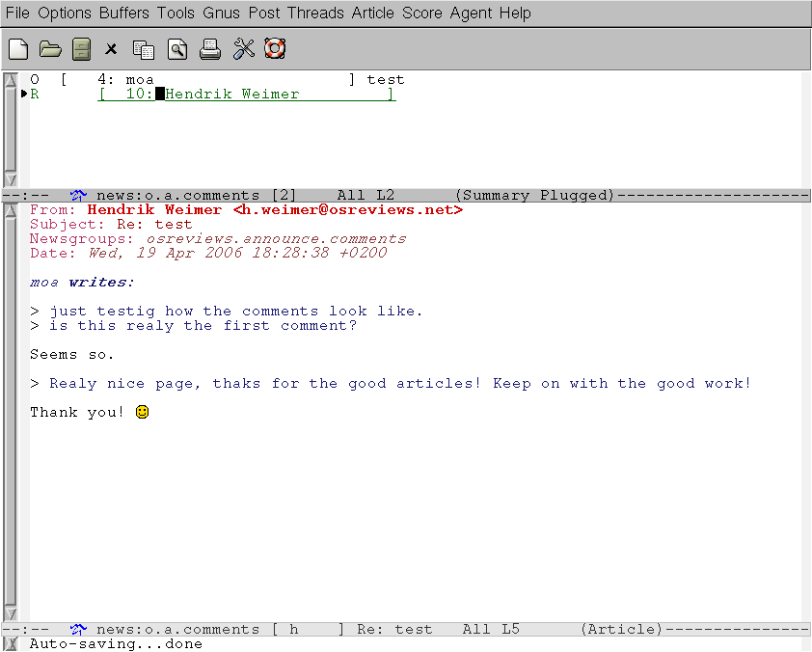Click the copy documents toolbar icon
812x652 pixels.
tap(144, 48)
